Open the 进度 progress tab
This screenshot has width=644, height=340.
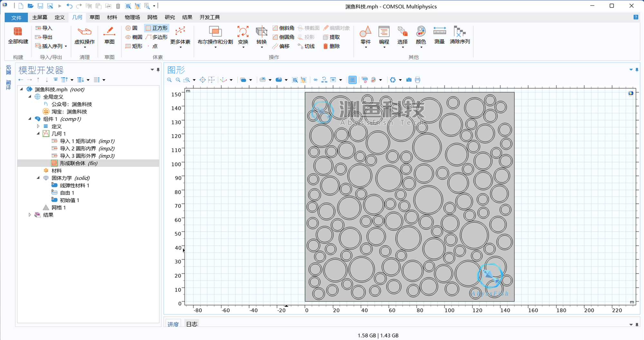[x=173, y=324]
